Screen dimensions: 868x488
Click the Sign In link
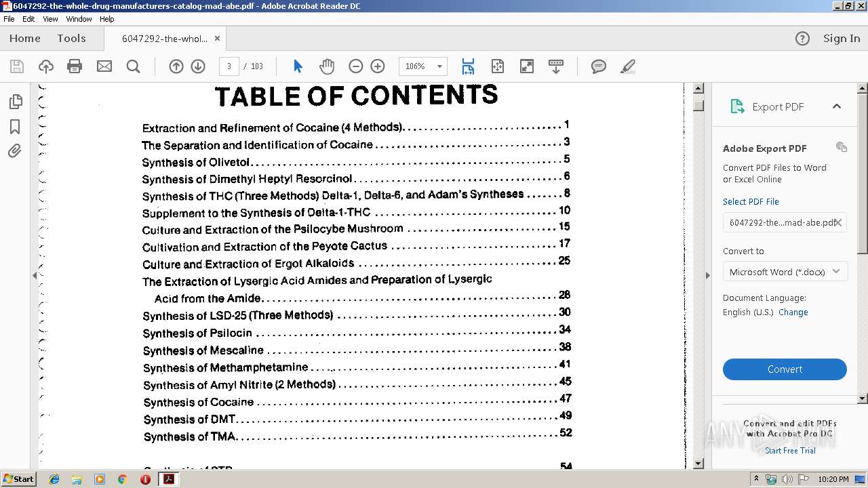(842, 39)
